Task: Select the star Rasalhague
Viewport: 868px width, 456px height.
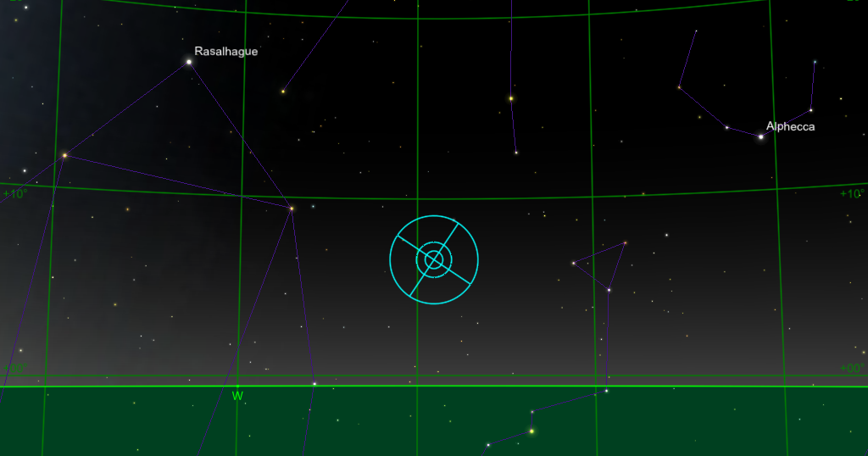Action: tap(189, 62)
